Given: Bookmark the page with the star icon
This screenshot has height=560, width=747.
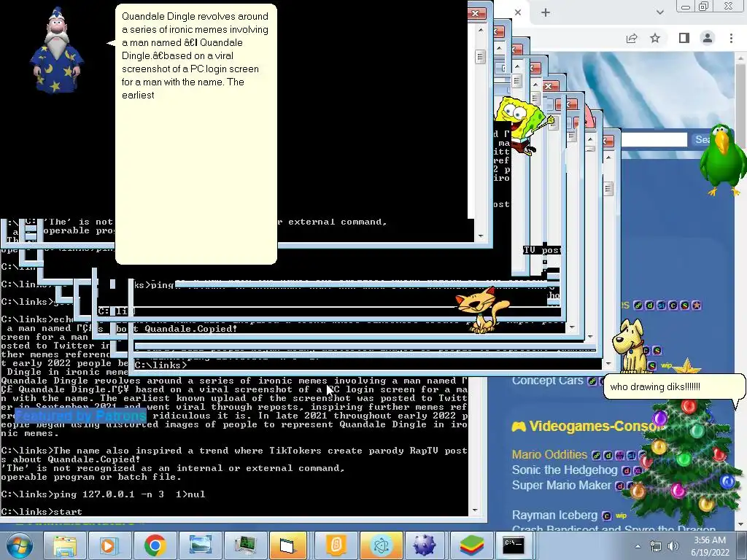Looking at the screenshot, I should 655,38.
